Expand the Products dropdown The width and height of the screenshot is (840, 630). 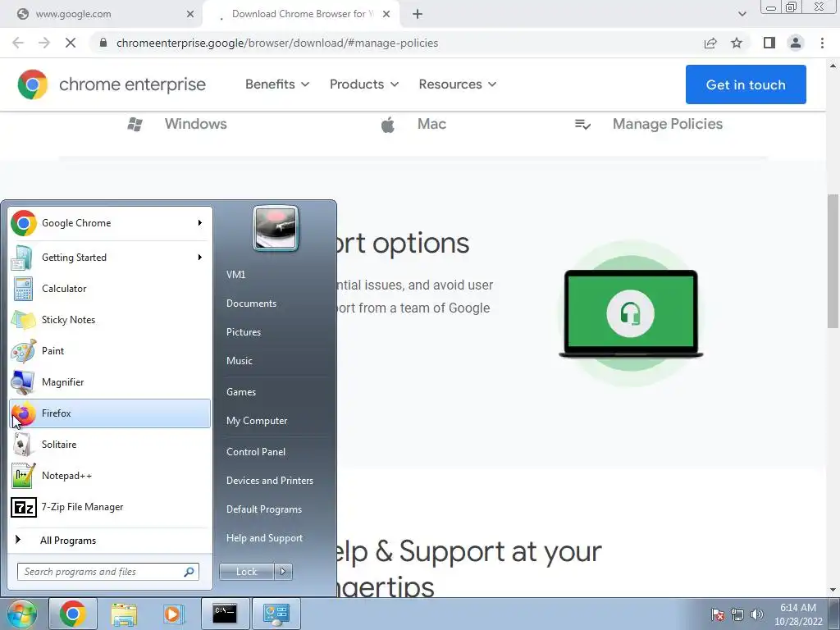[x=364, y=84]
